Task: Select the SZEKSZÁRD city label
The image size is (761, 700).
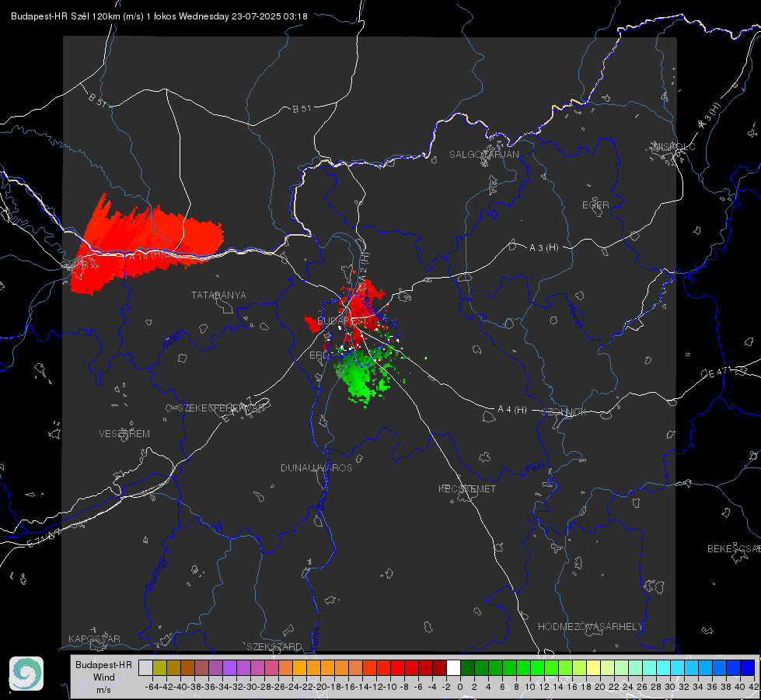Action: (x=274, y=646)
